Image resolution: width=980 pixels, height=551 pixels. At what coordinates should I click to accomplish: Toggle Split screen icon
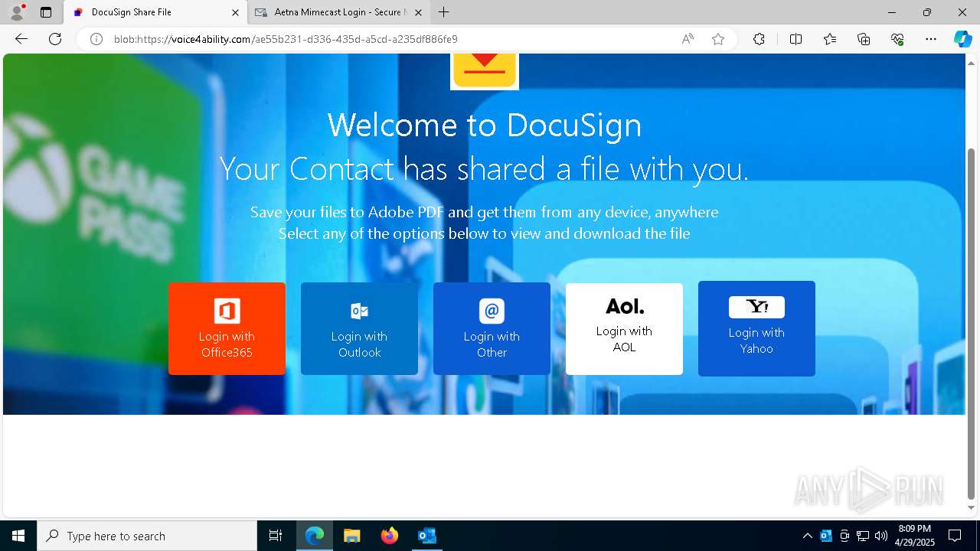(795, 39)
